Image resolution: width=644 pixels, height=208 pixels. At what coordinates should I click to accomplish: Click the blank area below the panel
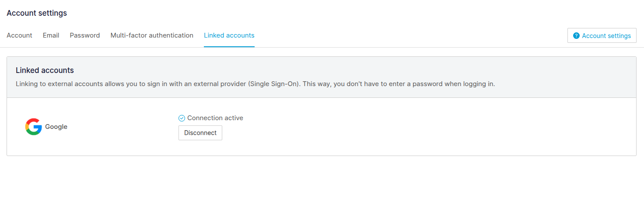(322, 184)
